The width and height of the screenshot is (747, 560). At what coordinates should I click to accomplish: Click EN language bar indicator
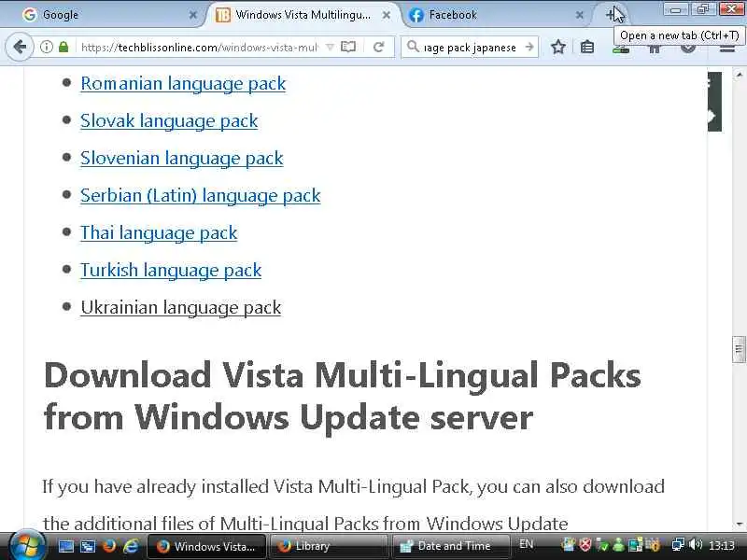coord(526,544)
